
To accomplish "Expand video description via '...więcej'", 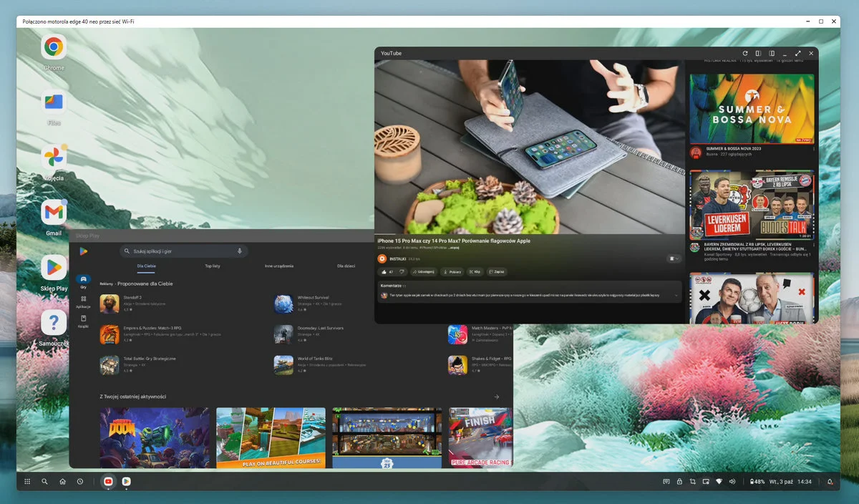I will point(455,248).
